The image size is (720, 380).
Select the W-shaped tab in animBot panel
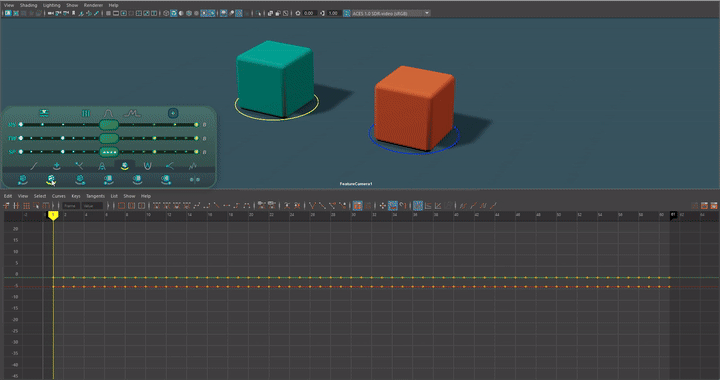point(147,166)
